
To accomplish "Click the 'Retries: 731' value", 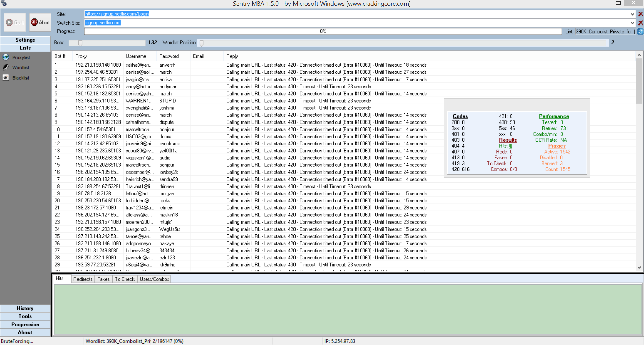I will pyautogui.click(x=555, y=128).
